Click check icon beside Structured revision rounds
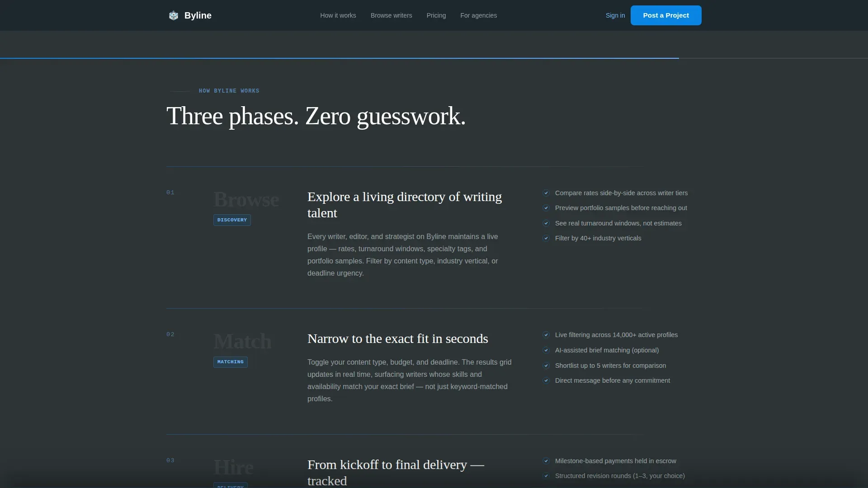The image size is (868, 488). (x=546, y=476)
